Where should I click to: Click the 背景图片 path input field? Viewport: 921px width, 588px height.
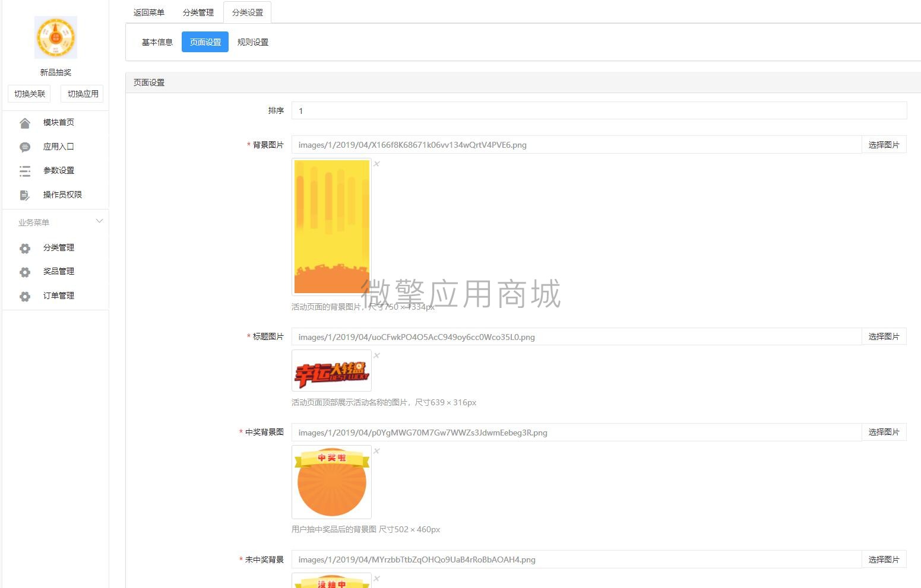577,145
